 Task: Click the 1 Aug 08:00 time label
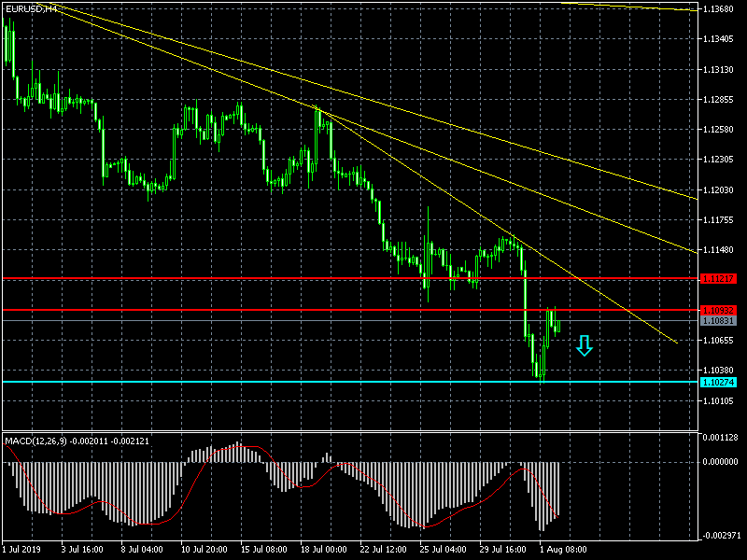(563, 550)
